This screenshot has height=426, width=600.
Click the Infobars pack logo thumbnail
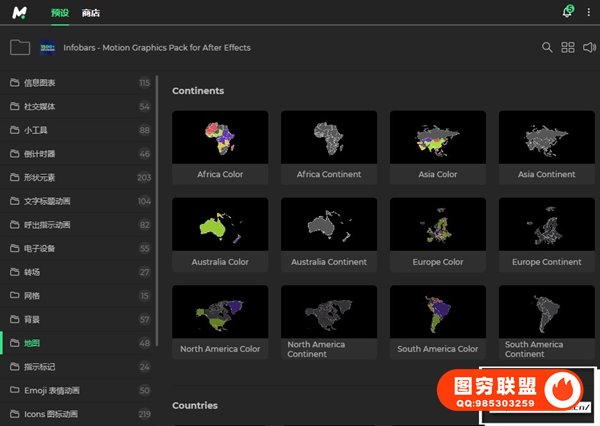pos(47,47)
